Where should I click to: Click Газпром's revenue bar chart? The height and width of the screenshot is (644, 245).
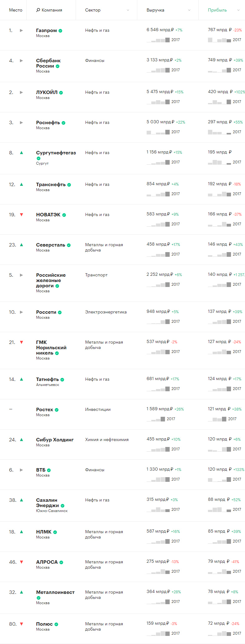click(158, 40)
